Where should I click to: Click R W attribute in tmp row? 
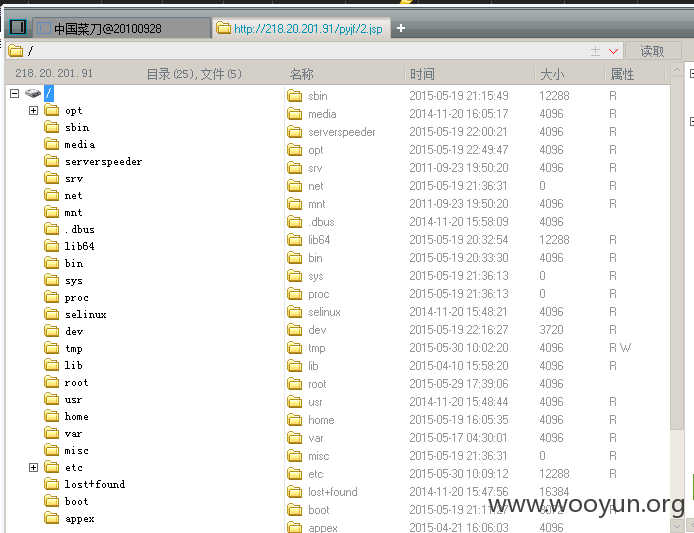pos(620,348)
